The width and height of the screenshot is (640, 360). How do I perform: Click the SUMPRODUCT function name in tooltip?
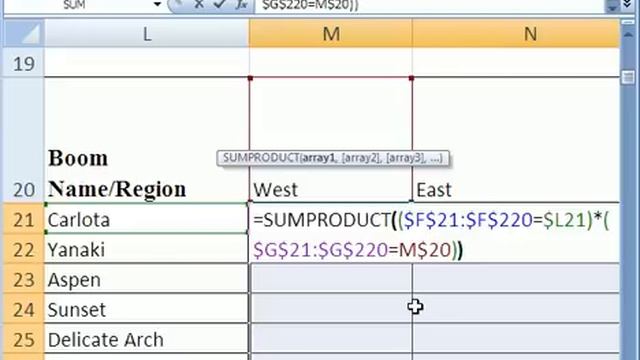coord(260,158)
